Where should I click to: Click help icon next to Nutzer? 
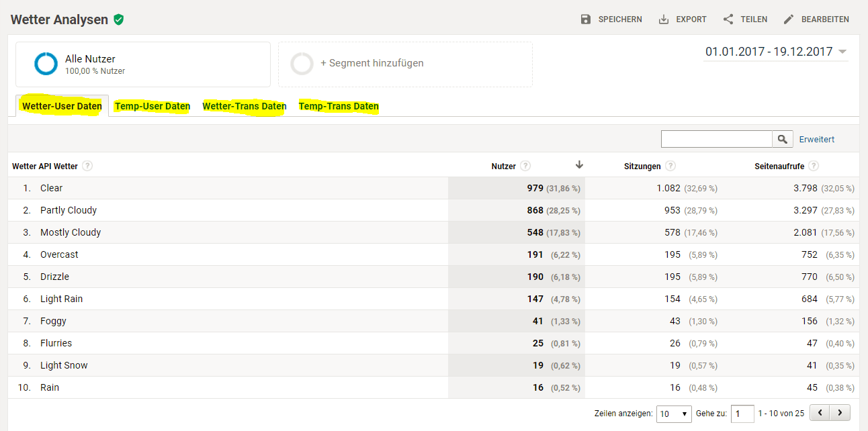pos(525,166)
